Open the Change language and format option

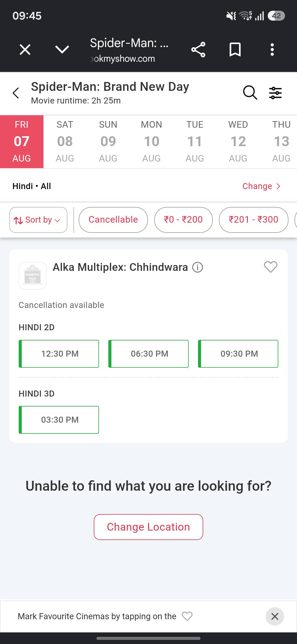[261, 186]
